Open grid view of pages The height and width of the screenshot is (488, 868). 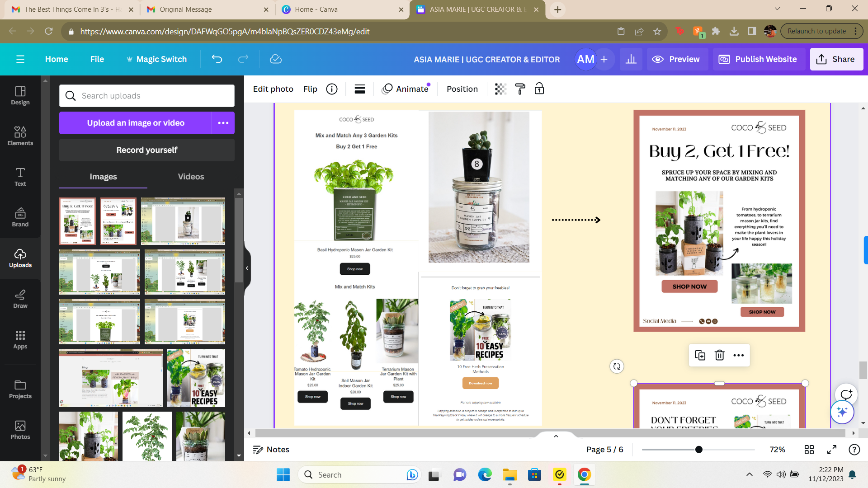pyautogui.click(x=809, y=450)
